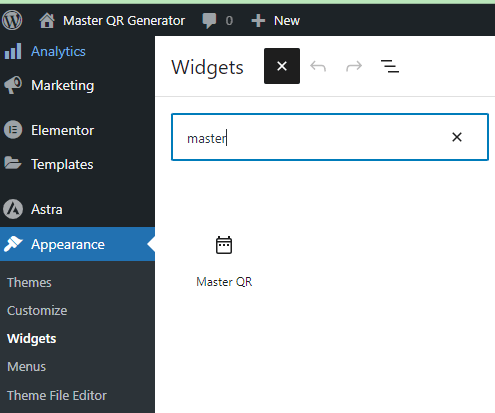Close the block inserter panel

(282, 66)
